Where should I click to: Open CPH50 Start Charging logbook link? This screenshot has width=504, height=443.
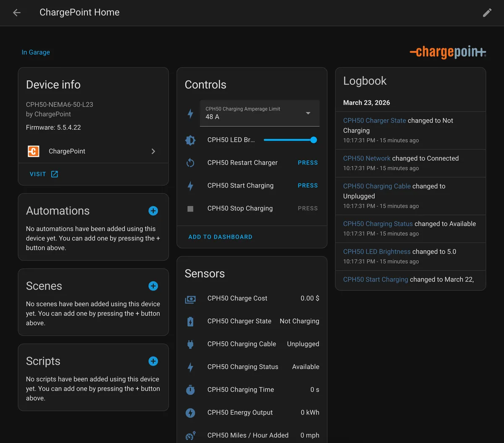[375, 279]
